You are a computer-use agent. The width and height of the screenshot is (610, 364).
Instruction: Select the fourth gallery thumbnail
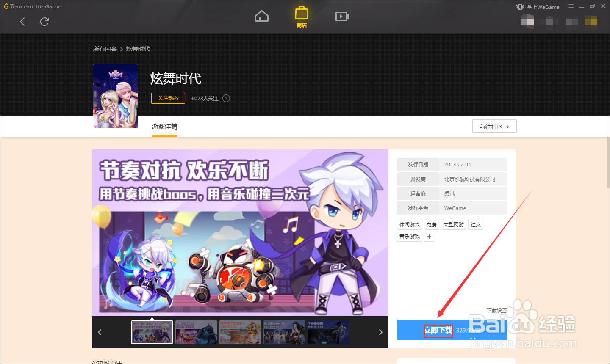click(284, 332)
